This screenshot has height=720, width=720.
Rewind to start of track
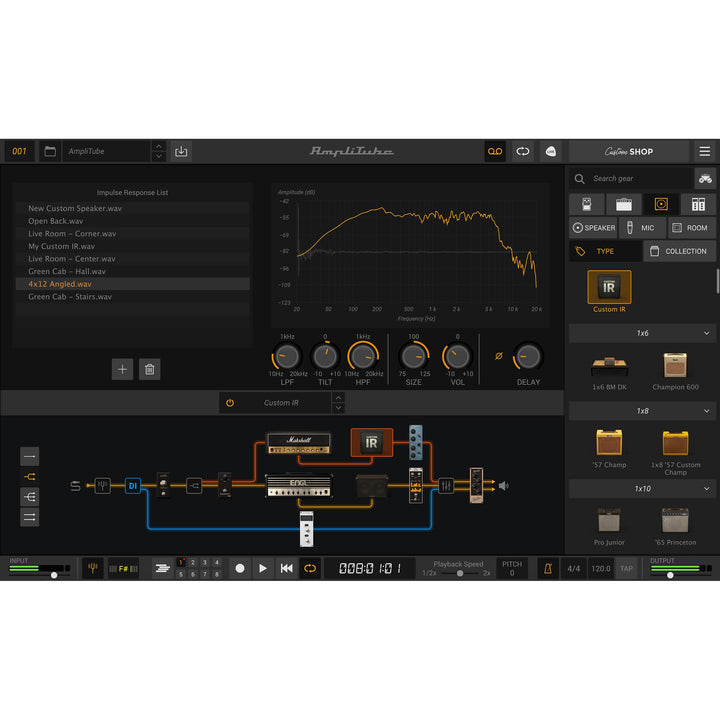tap(287, 568)
